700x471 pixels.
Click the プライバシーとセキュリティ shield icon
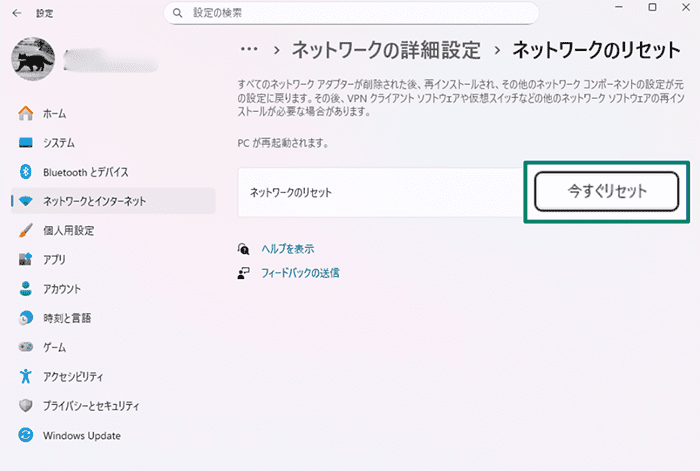(x=26, y=405)
